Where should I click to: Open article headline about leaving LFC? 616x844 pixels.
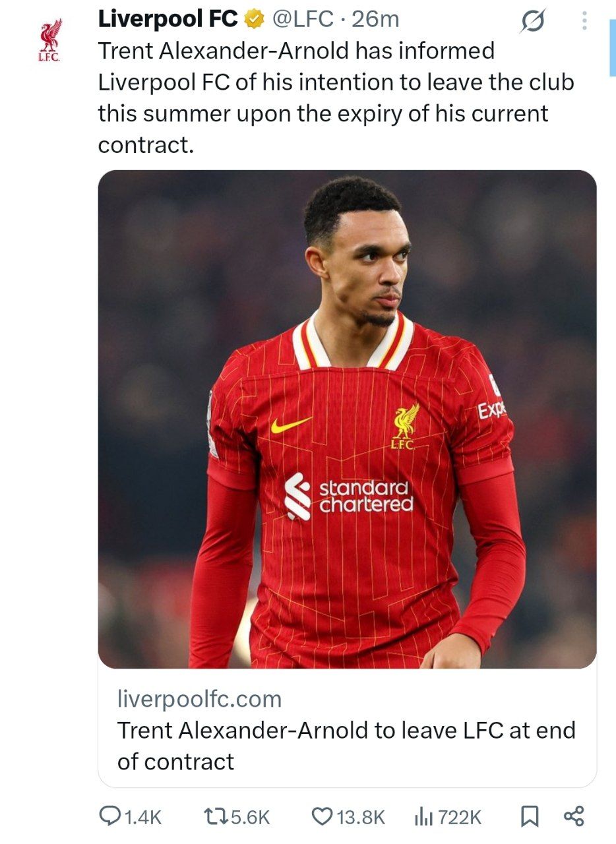coord(346,746)
